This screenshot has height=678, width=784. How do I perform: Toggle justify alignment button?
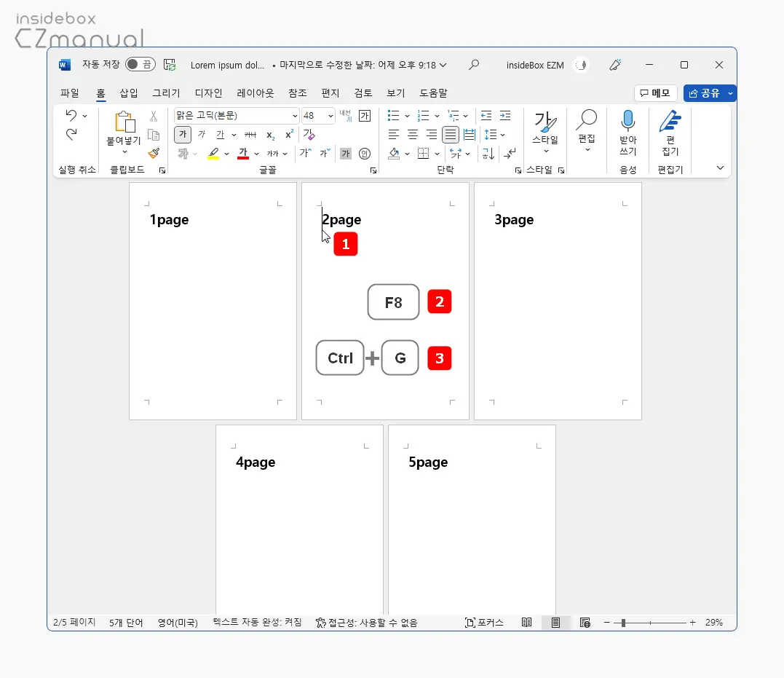(451, 135)
